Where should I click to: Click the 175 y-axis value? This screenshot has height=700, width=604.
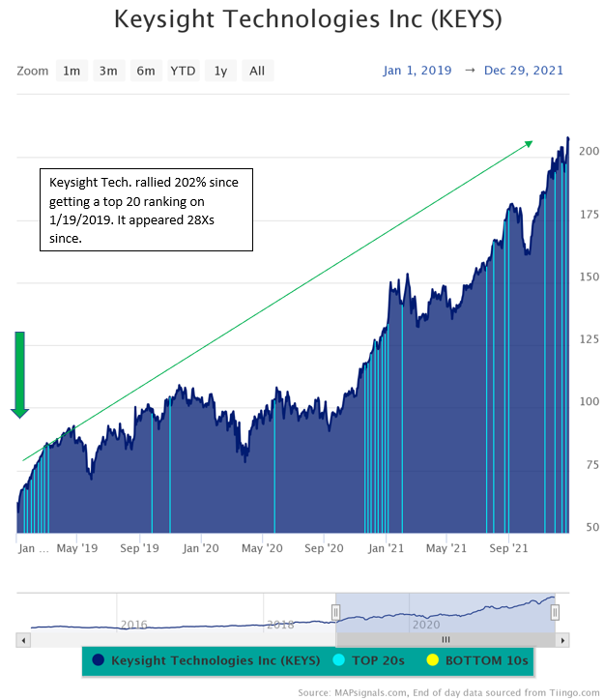point(589,215)
